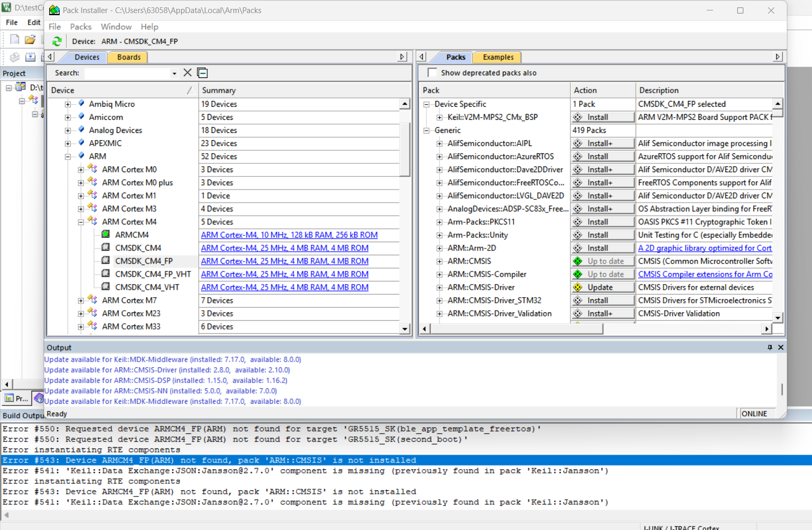Collapse the Generic pack group
Viewport: 812px width, 530px height.
pyautogui.click(x=426, y=130)
